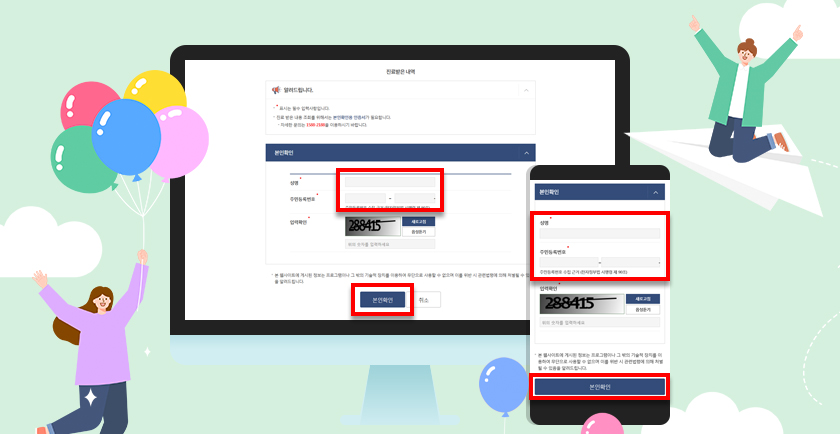This screenshot has height=434, width=840.
Task: Focus the 성명 name field on phone
Action: tap(600, 233)
